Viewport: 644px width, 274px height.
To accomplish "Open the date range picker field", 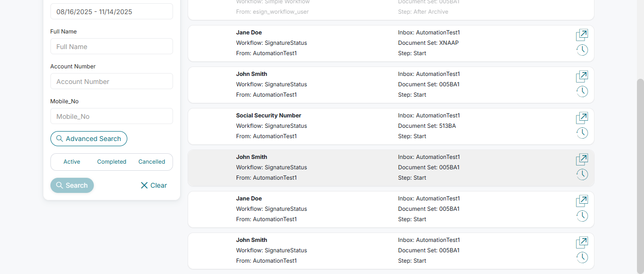I will pos(111,12).
